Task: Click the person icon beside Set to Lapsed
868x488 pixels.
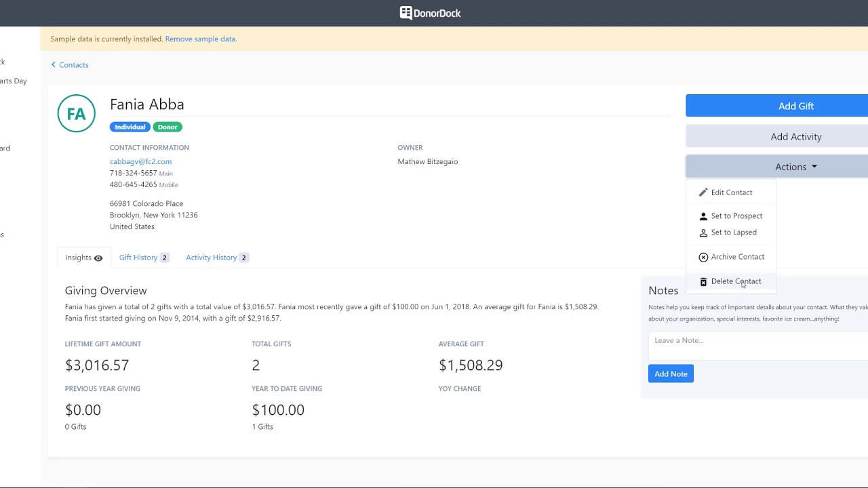Action: 703,232
